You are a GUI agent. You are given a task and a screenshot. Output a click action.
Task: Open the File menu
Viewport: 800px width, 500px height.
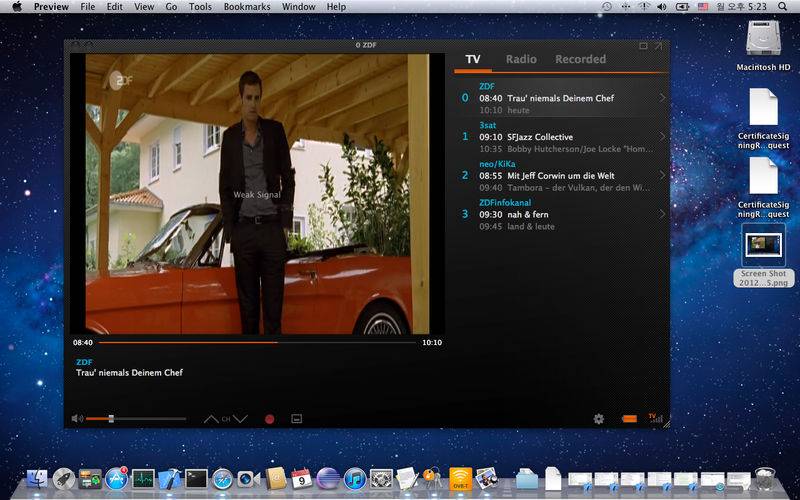pyautogui.click(x=88, y=7)
